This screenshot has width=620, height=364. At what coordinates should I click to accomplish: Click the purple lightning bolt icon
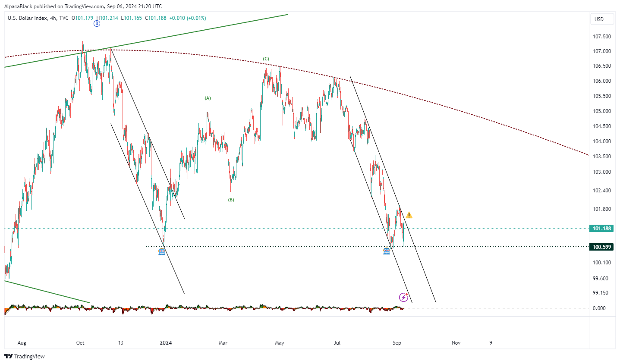pyautogui.click(x=404, y=297)
